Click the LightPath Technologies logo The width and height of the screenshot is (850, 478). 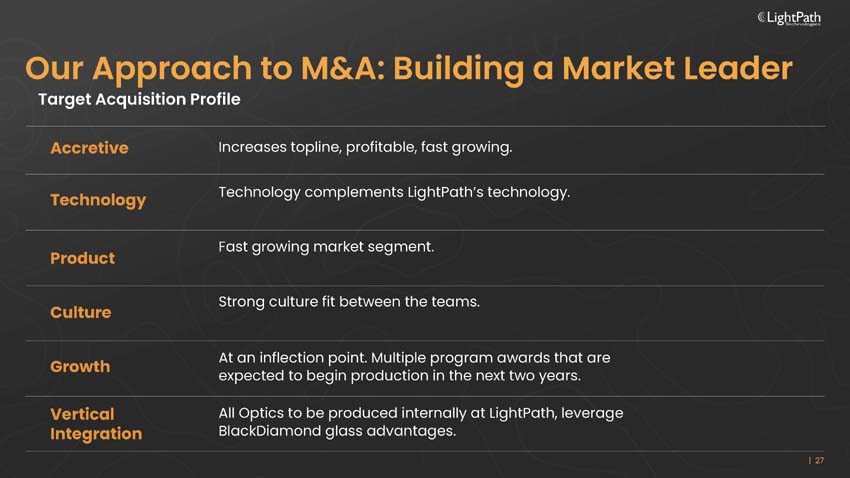790,18
